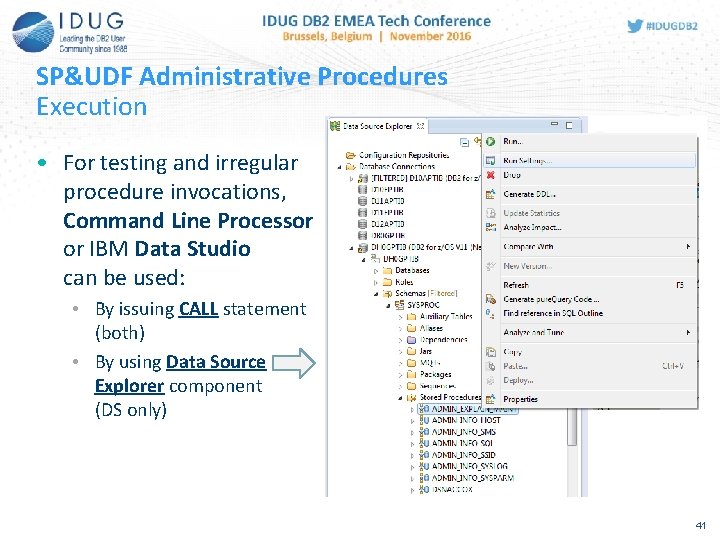Image resolution: width=720 pixels, height=540 pixels.
Task: Click the #IDUGDB2 hashtag
Action: 672,26
